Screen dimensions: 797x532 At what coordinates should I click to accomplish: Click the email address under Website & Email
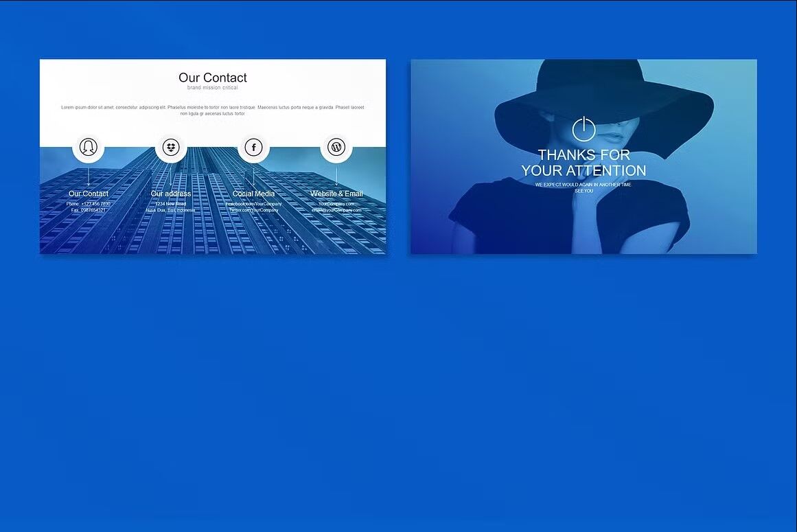[x=336, y=210]
